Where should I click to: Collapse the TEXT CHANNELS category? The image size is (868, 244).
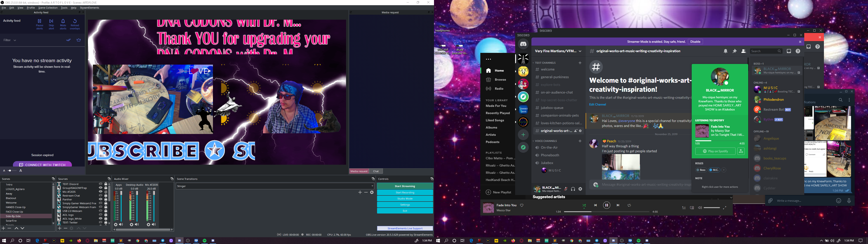(x=545, y=63)
